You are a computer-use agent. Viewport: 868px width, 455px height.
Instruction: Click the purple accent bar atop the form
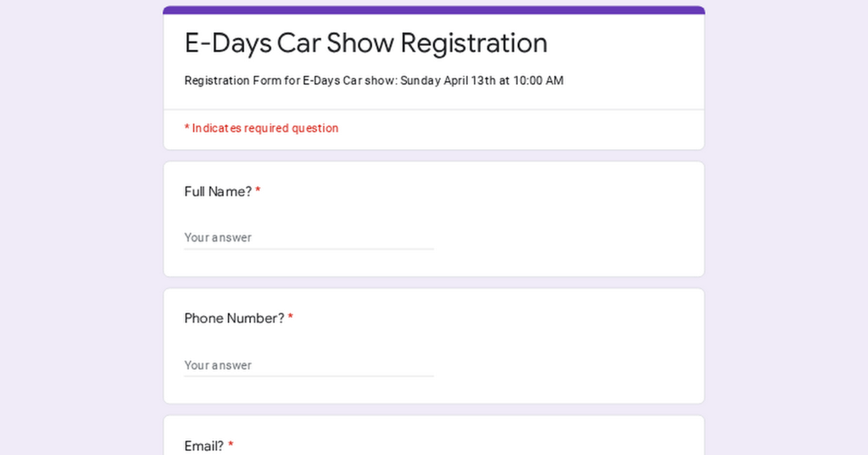(x=434, y=10)
